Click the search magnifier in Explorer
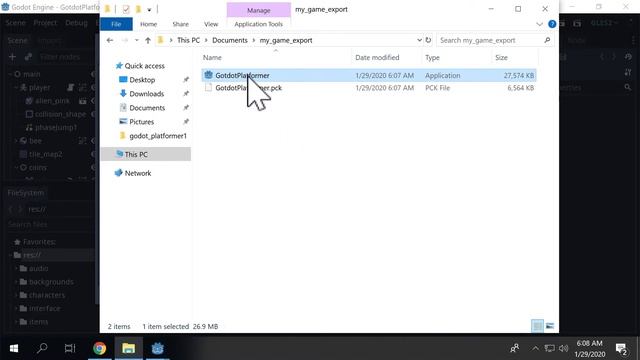 (x=547, y=40)
